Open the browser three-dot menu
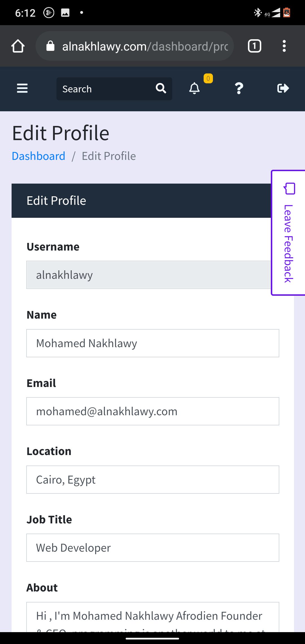This screenshot has width=305, height=644. [284, 46]
